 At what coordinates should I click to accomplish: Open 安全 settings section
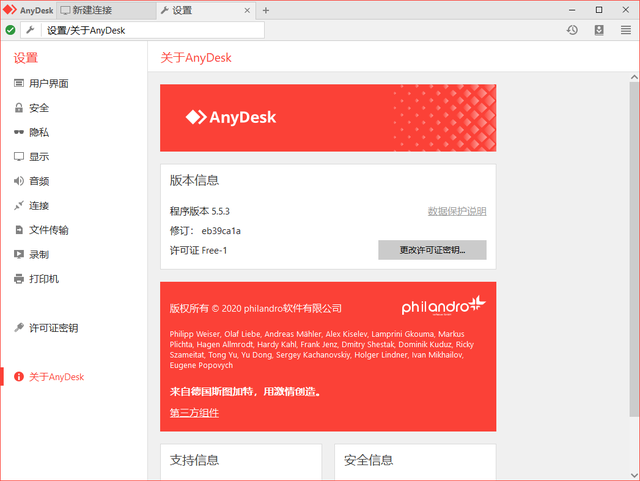click(39, 108)
